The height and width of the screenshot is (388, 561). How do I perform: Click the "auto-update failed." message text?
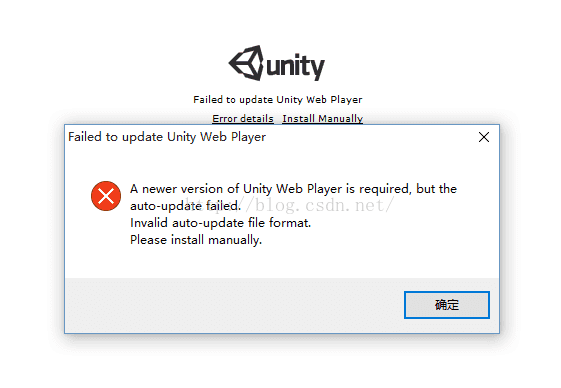coord(185,206)
